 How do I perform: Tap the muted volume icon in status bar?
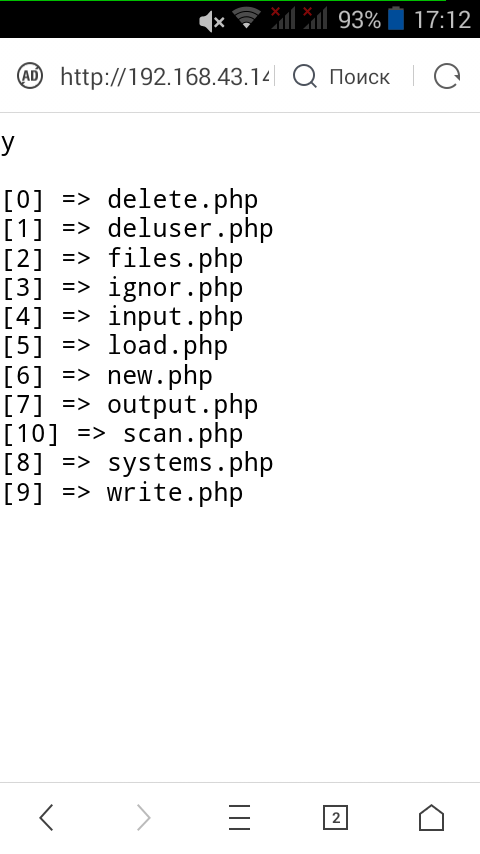point(211,21)
